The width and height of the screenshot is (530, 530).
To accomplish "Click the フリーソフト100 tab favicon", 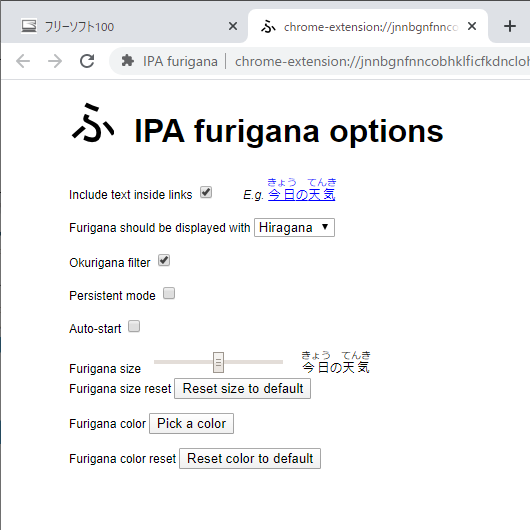I will pyautogui.click(x=29, y=26).
